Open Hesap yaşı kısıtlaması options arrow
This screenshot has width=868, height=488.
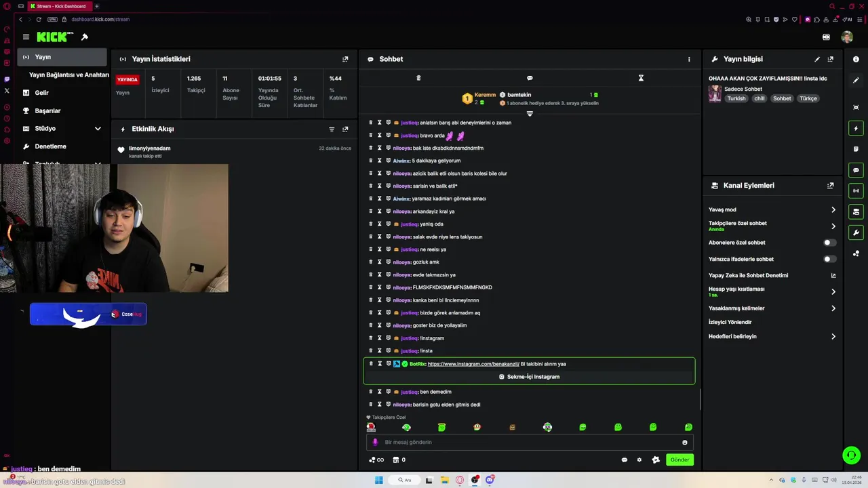point(833,292)
